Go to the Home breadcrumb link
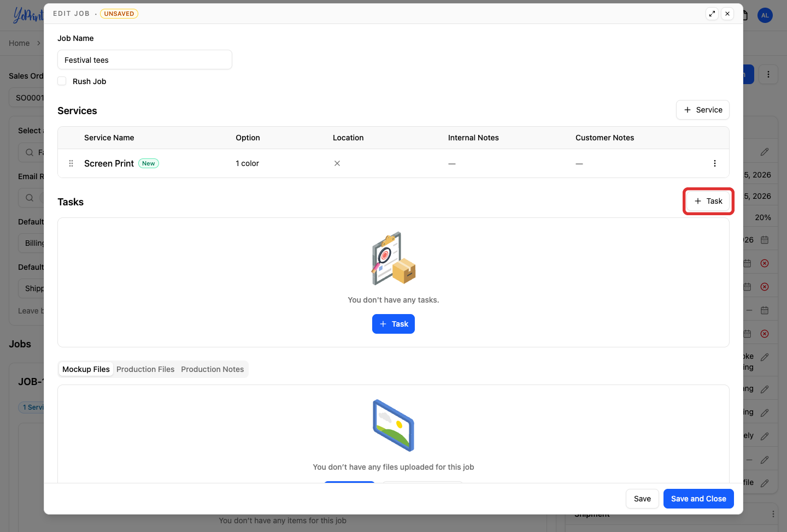 pos(19,43)
